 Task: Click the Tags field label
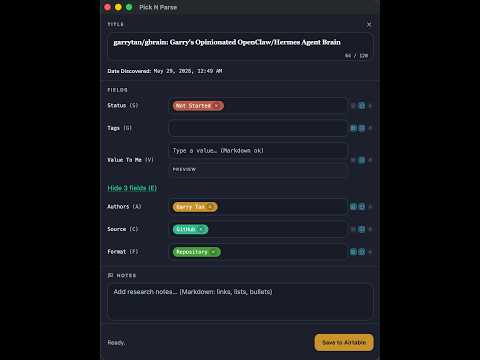tap(119, 128)
